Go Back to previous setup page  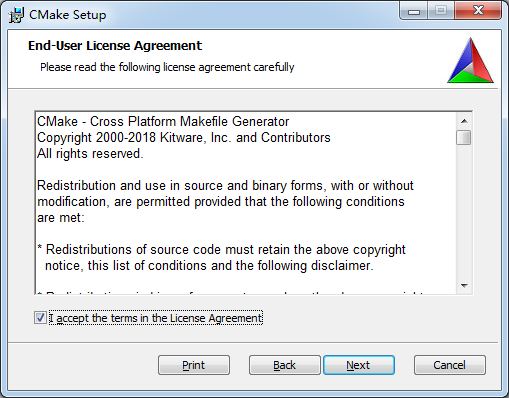[285, 365]
